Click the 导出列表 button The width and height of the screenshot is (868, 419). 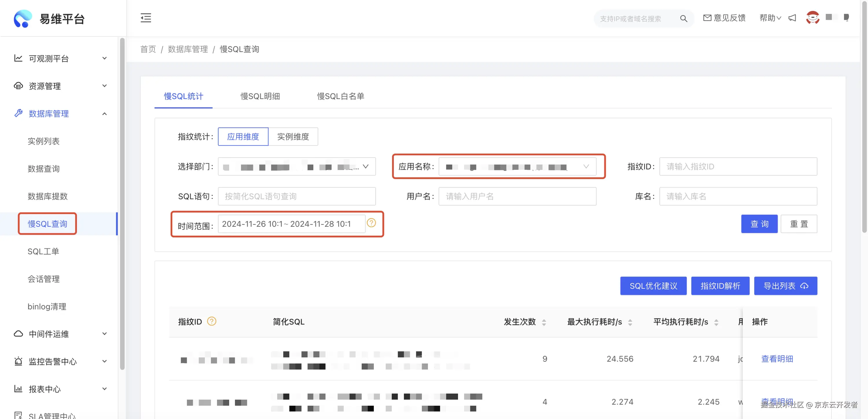point(785,286)
